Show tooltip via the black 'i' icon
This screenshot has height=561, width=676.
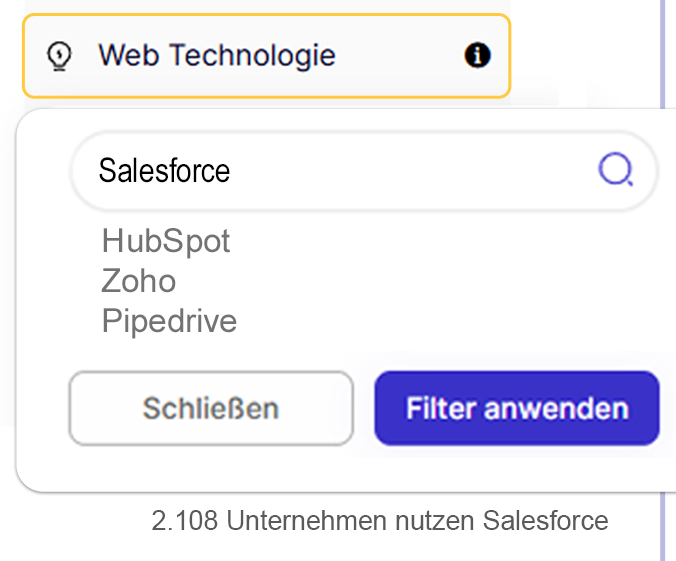pyautogui.click(x=478, y=56)
